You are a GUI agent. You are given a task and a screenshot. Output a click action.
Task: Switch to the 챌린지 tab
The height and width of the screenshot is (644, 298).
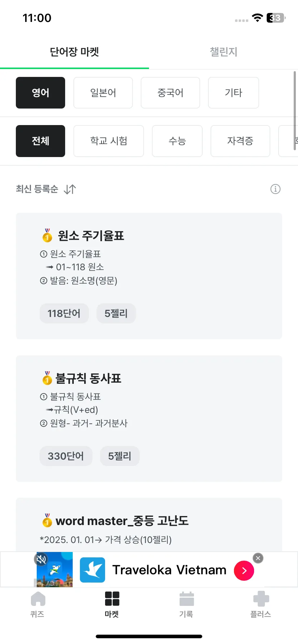[223, 52]
